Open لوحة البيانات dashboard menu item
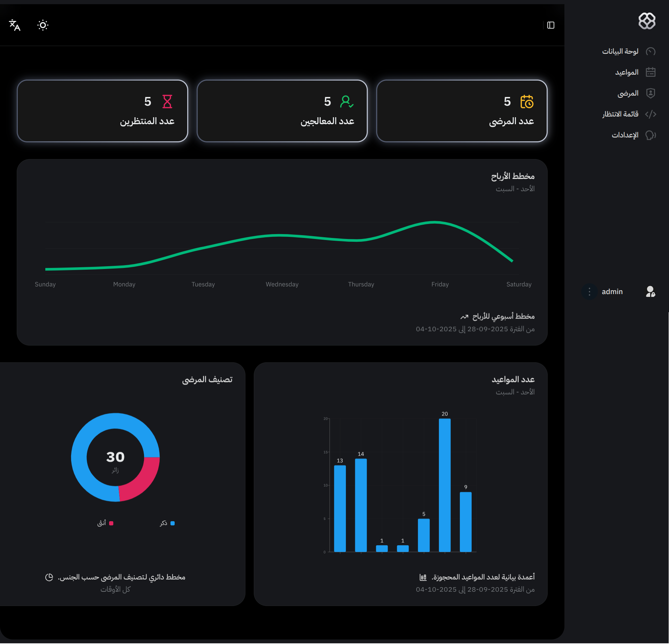Screen dimensions: 669x644 coord(620,52)
